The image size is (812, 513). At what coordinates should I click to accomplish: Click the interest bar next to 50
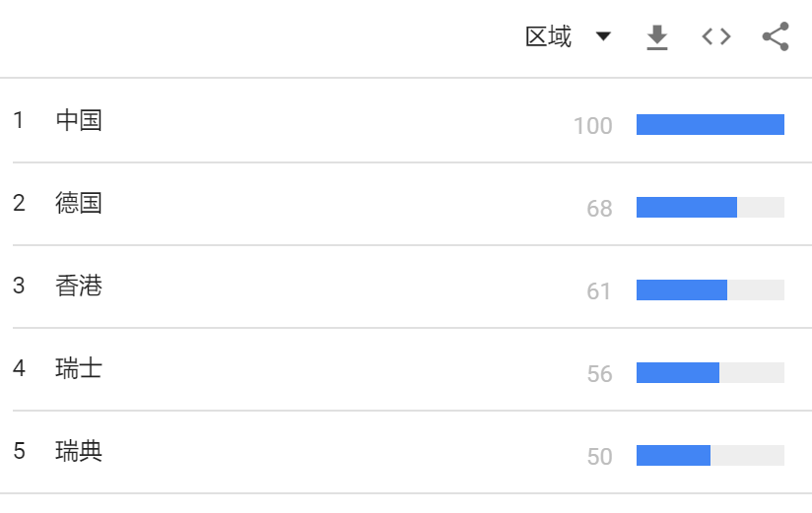click(x=710, y=456)
